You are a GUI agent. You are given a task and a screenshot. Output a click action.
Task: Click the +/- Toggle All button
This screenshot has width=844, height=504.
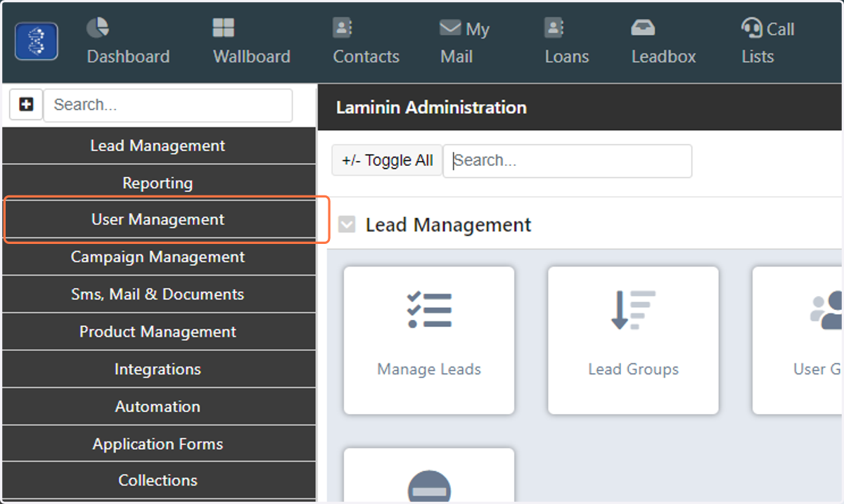[x=388, y=160]
